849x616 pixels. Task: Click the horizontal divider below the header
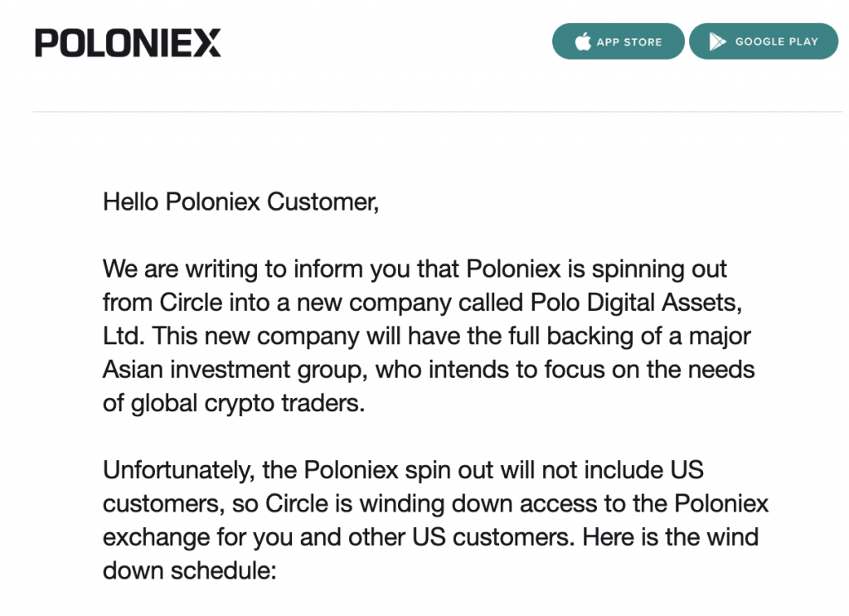[x=438, y=111]
